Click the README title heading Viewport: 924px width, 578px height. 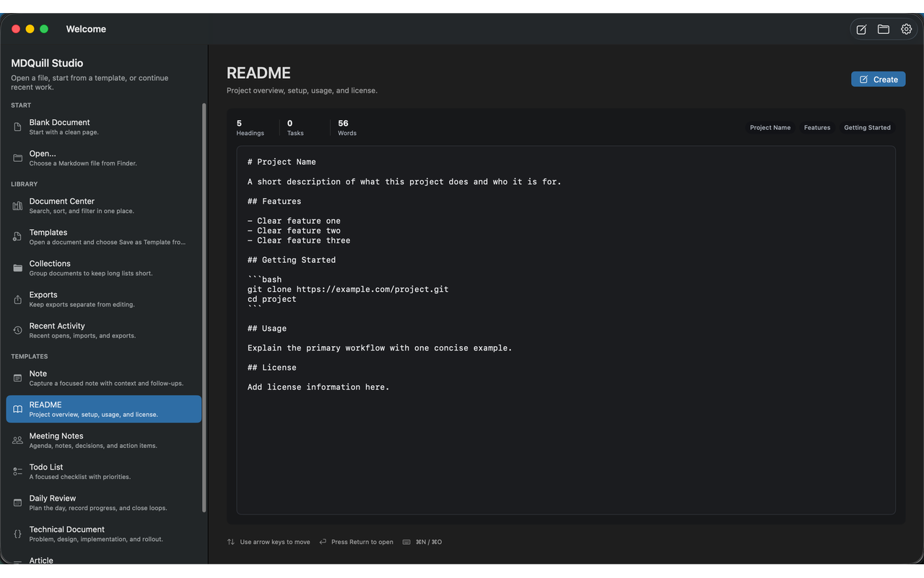pyautogui.click(x=258, y=73)
